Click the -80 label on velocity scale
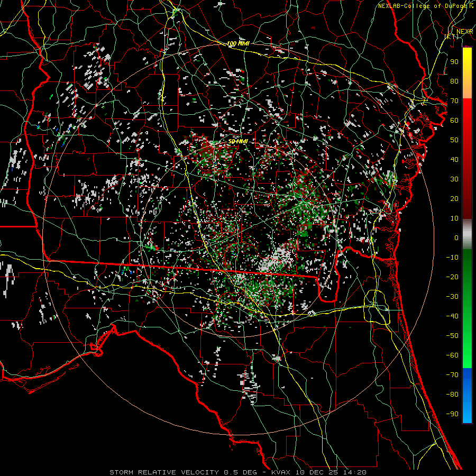 click(452, 395)
